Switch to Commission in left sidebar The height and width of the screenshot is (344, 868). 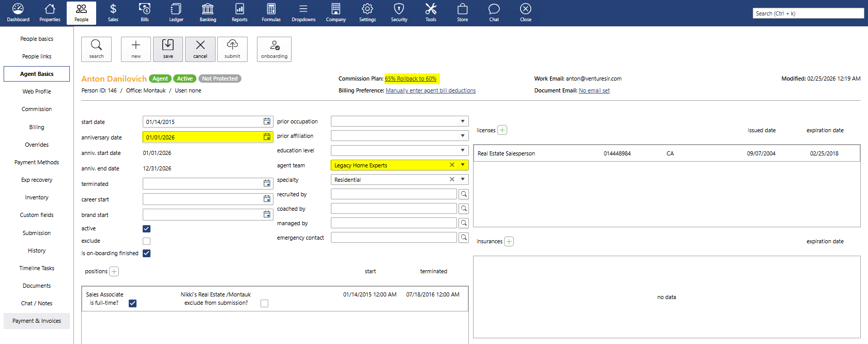tap(37, 109)
